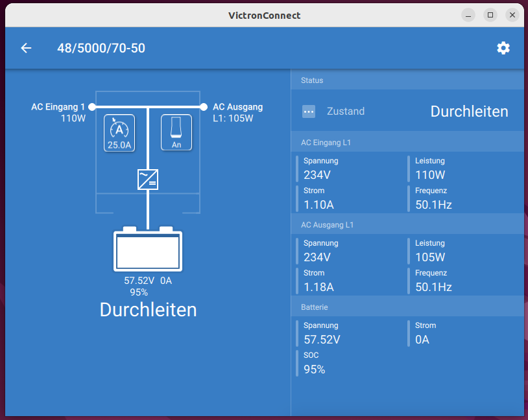Screen dimensions: 528x420
Task: Click the AC Eingang 1 label in the diagram
Action: [x=58, y=107]
